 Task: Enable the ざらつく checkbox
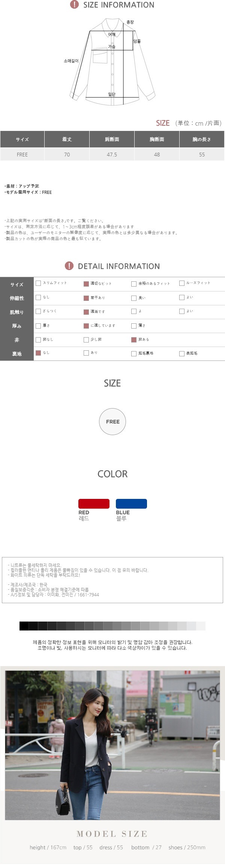click(38, 311)
